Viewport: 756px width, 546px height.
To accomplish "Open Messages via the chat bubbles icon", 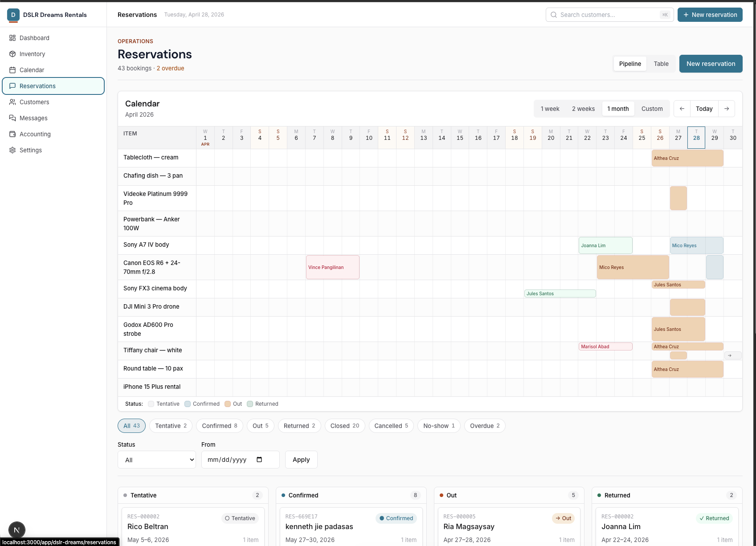I will [x=12, y=118].
